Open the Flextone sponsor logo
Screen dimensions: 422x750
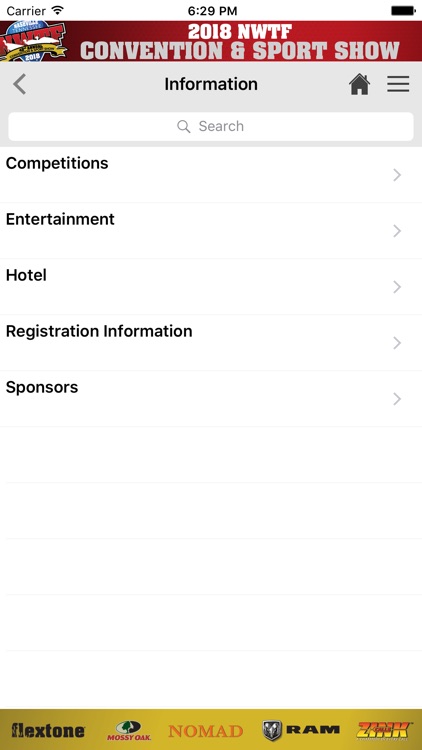point(48,730)
